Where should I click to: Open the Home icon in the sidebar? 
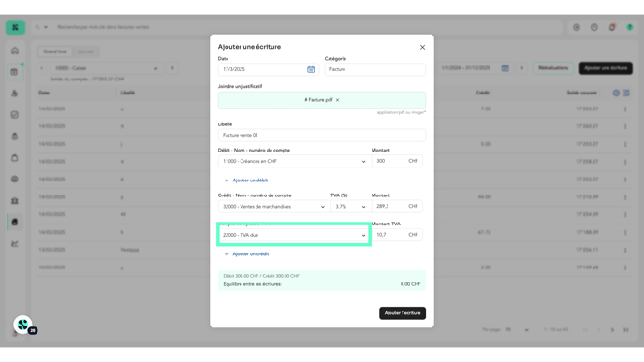pos(15,51)
